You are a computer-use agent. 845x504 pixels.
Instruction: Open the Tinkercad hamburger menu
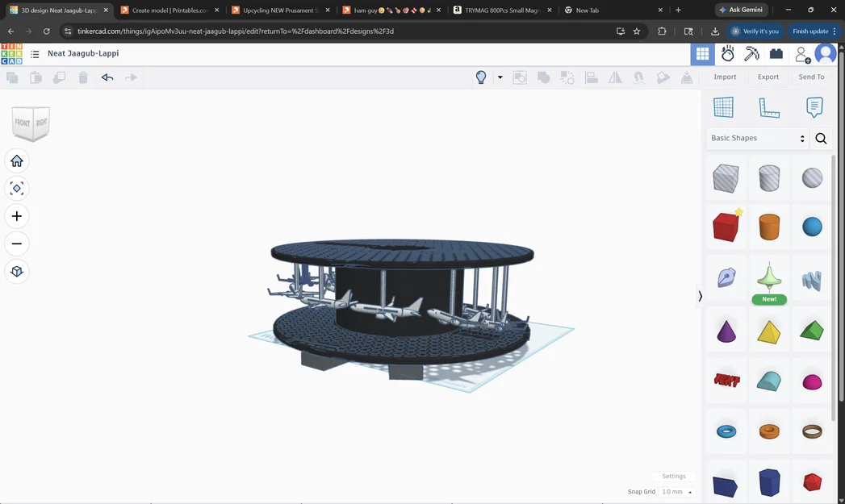(x=34, y=53)
